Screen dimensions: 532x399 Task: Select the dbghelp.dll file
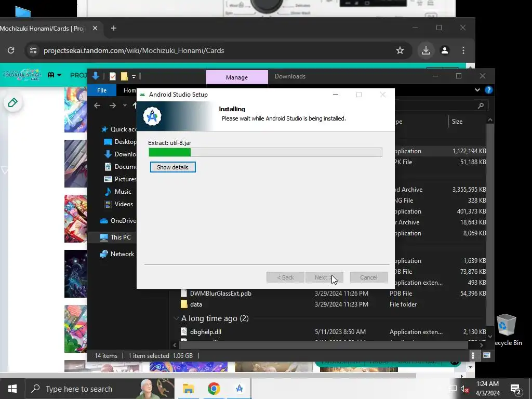pyautogui.click(x=206, y=332)
